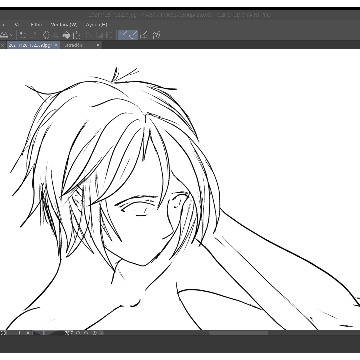Enable the Snap to Grid icon

[x=144, y=35]
